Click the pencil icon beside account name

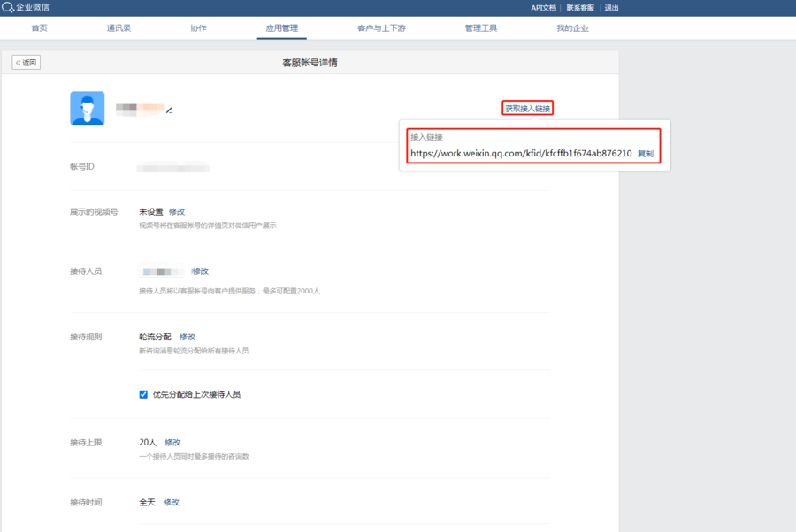coord(170,110)
